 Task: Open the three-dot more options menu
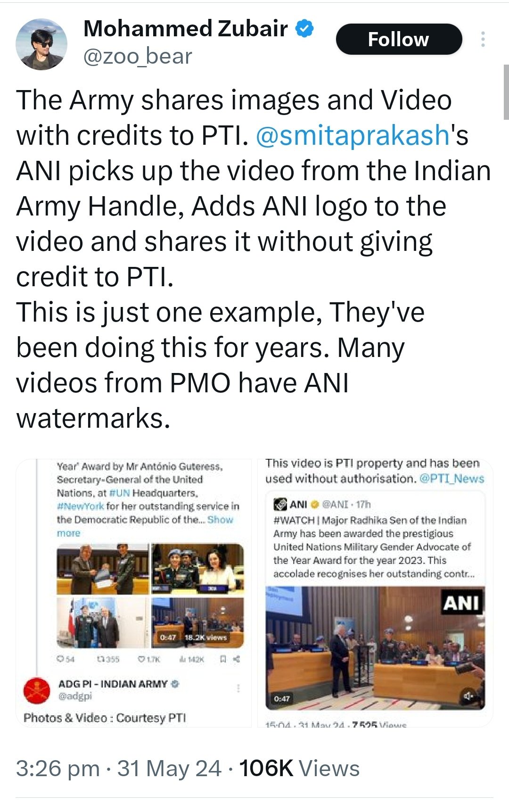(x=483, y=39)
